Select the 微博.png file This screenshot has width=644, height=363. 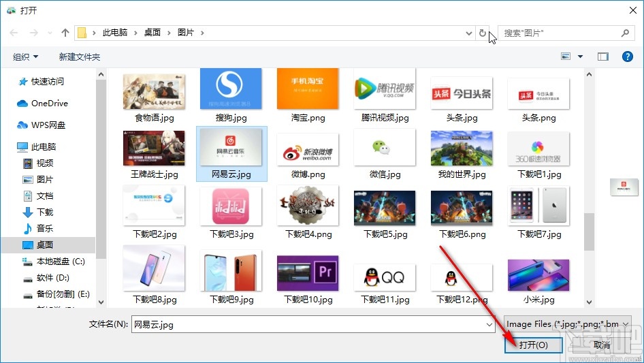(x=308, y=156)
